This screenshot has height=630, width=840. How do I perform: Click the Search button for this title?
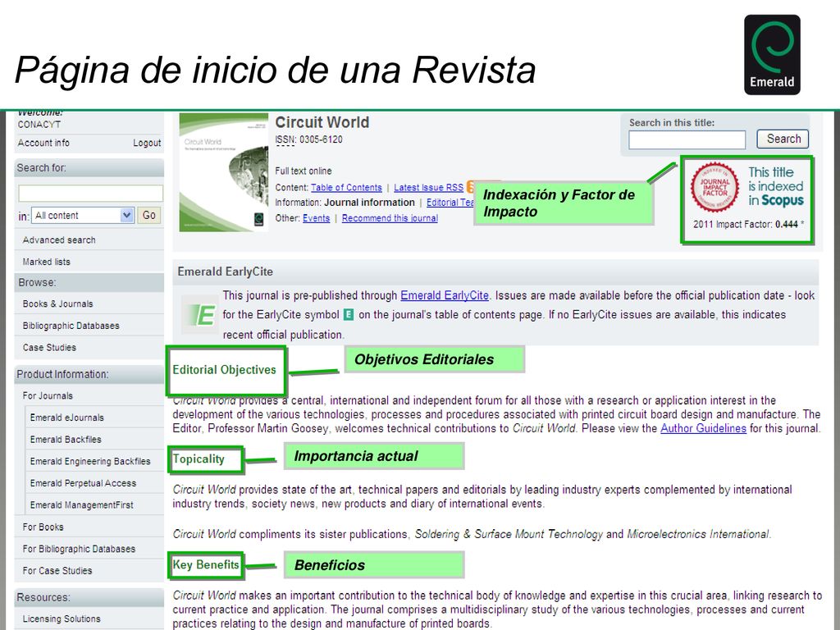(783, 139)
